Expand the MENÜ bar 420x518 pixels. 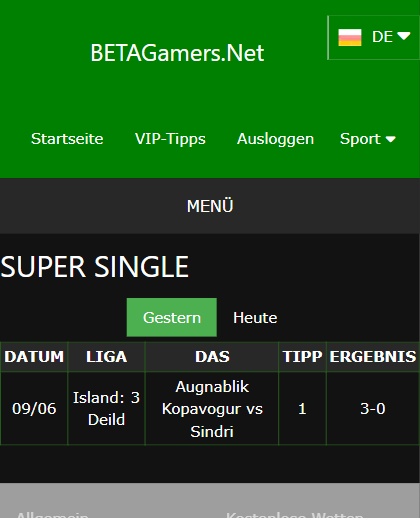click(x=210, y=206)
